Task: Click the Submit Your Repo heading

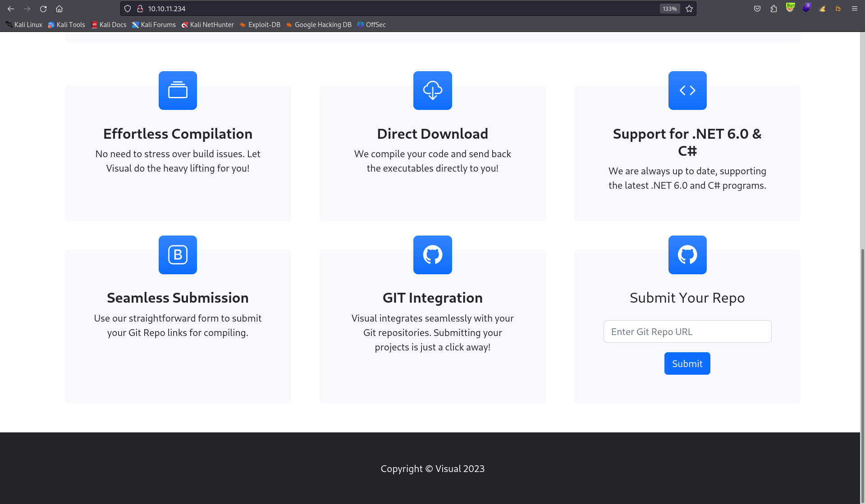Action: tap(687, 298)
